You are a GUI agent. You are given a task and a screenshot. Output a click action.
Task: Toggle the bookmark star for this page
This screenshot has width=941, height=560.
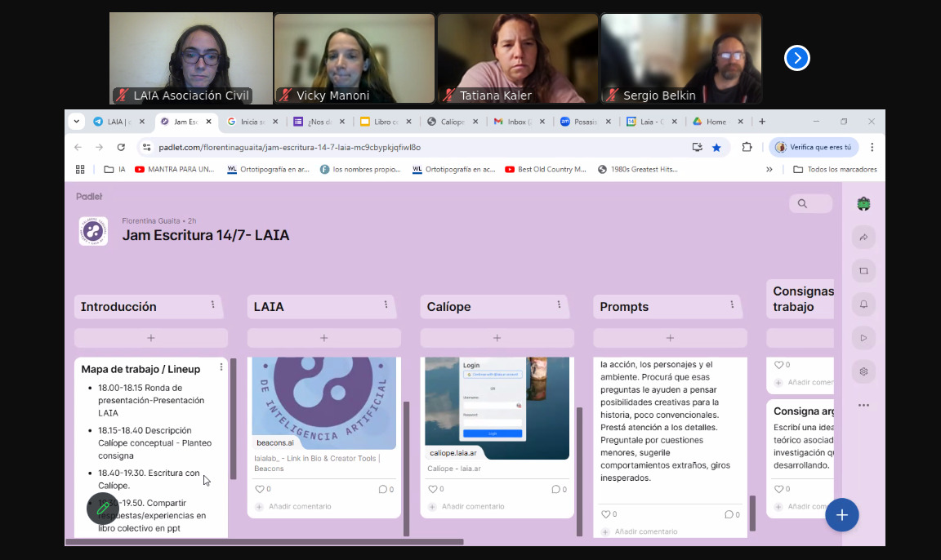pos(716,147)
